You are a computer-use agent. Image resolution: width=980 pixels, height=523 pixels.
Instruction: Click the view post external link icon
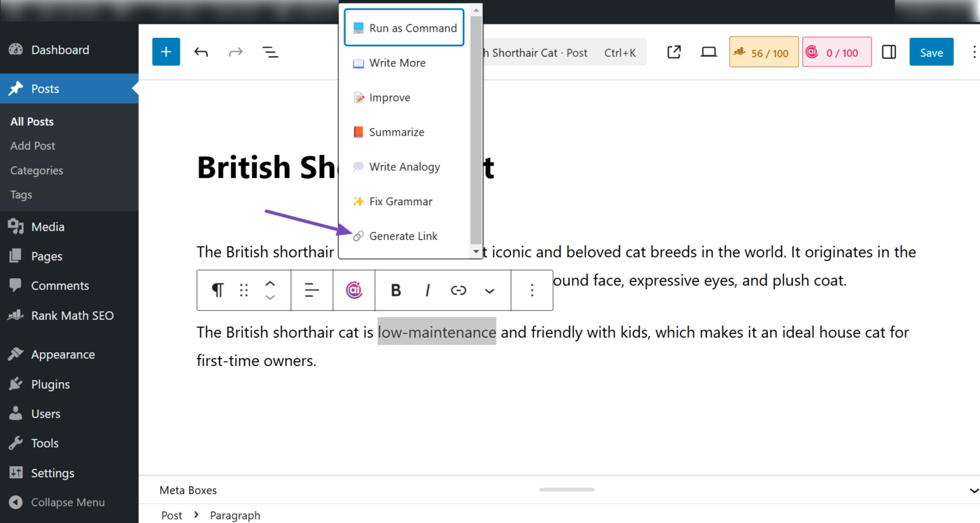click(x=674, y=52)
